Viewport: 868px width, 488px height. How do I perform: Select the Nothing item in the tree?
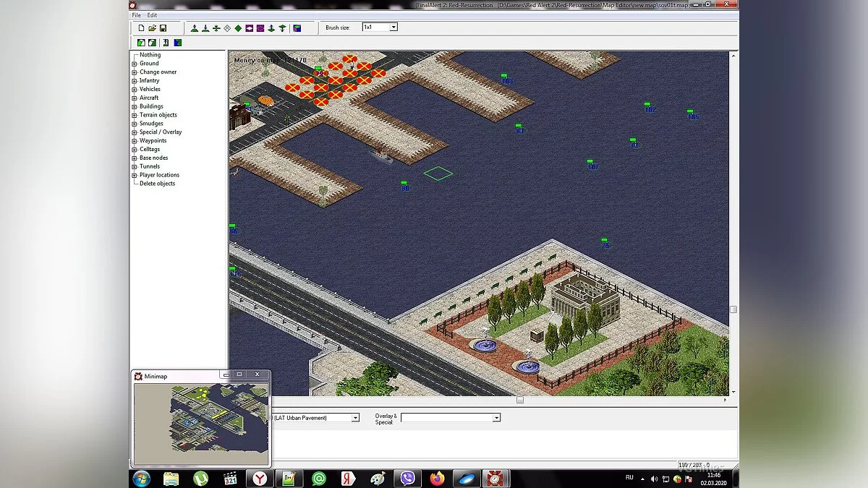[x=150, y=55]
